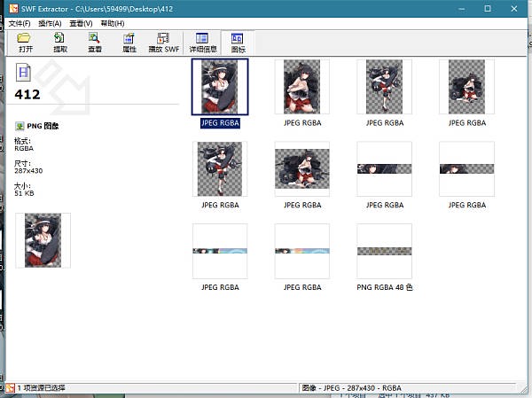The image size is (532, 398).
Task: Click the preview thumbnail in the left panel
Action: click(x=43, y=240)
